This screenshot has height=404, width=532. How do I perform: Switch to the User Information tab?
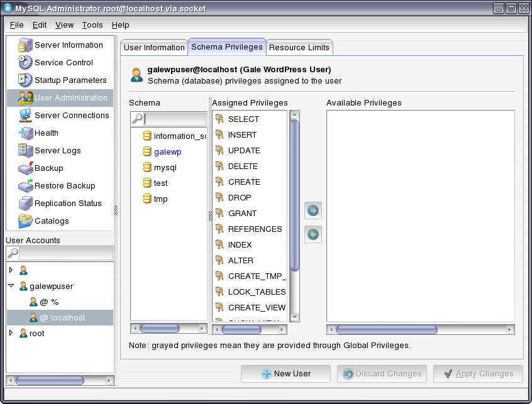pyautogui.click(x=154, y=48)
